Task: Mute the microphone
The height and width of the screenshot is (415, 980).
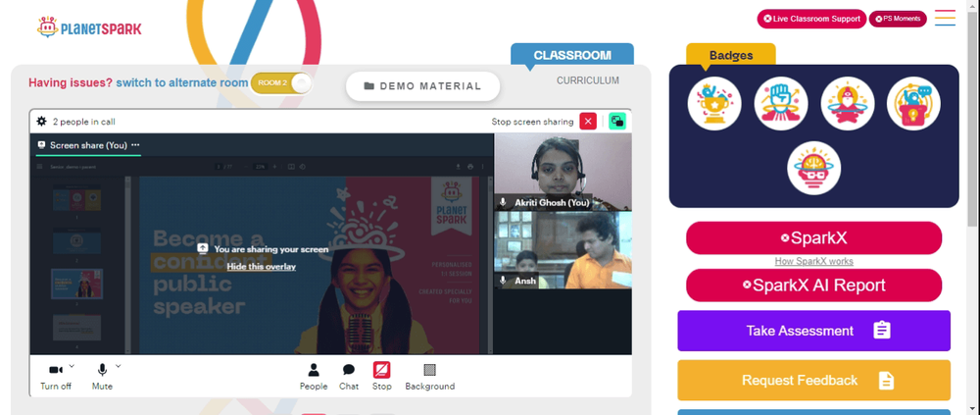Action: (x=102, y=377)
